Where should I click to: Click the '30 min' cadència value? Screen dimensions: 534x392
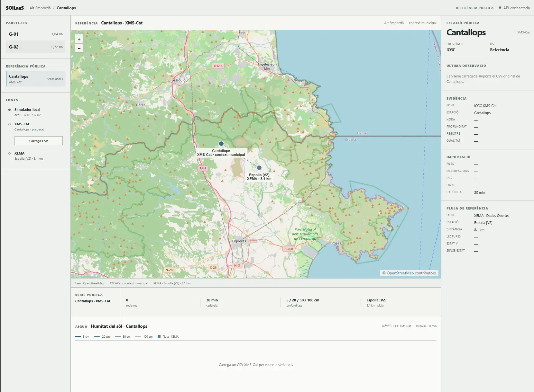point(212,300)
